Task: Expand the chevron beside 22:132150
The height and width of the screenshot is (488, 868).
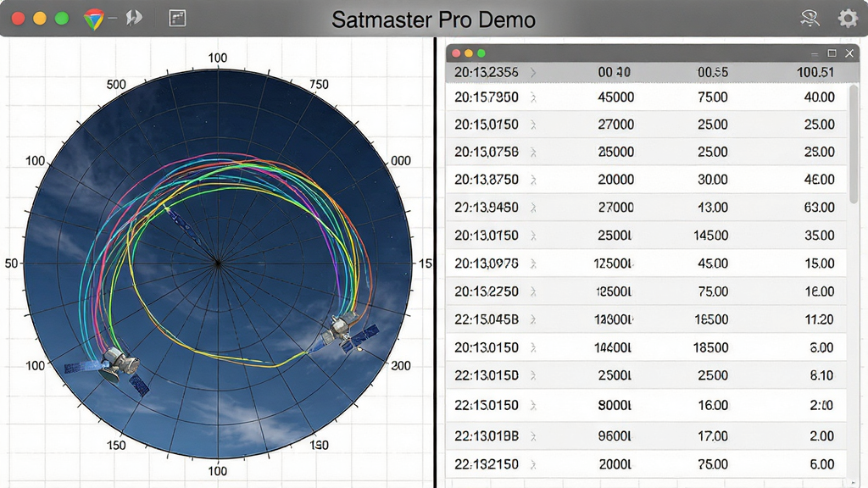Action: [533, 464]
